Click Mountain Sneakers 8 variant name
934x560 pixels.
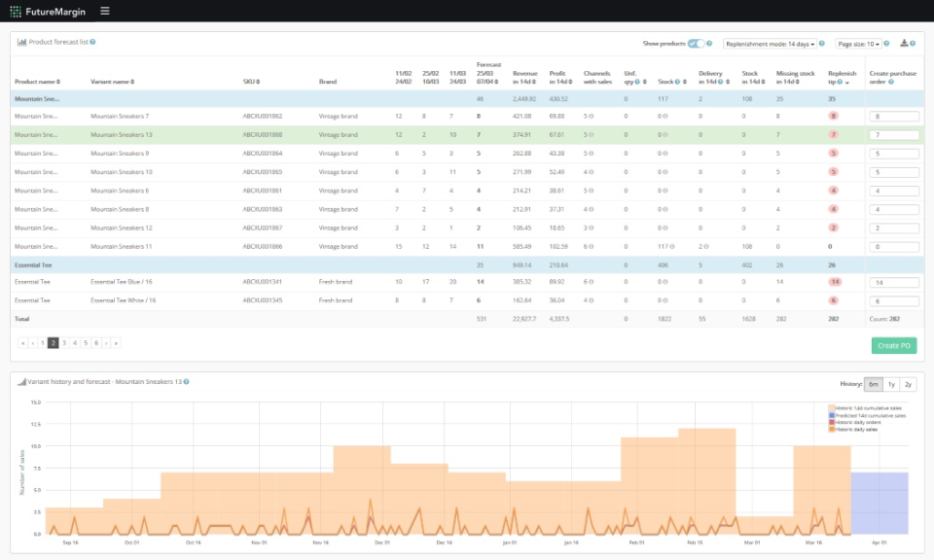[120, 209]
